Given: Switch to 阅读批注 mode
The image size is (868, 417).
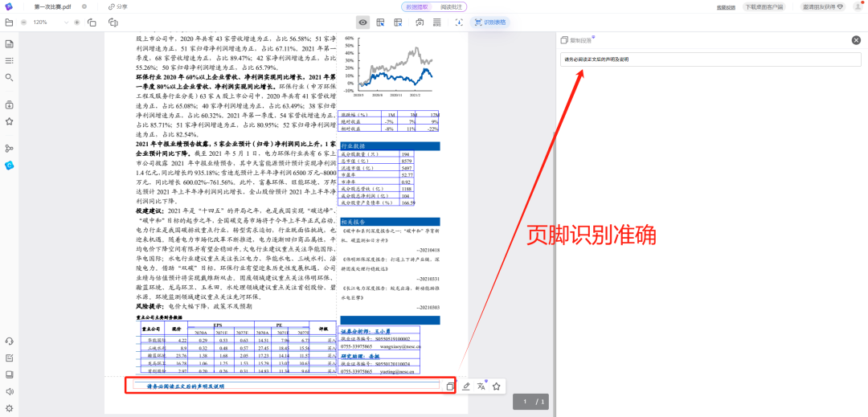Looking at the screenshot, I should (451, 6).
